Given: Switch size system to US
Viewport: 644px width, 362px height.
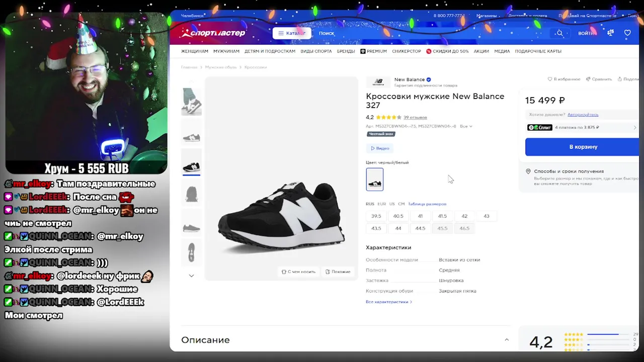Looking at the screenshot, I should coord(392,204).
